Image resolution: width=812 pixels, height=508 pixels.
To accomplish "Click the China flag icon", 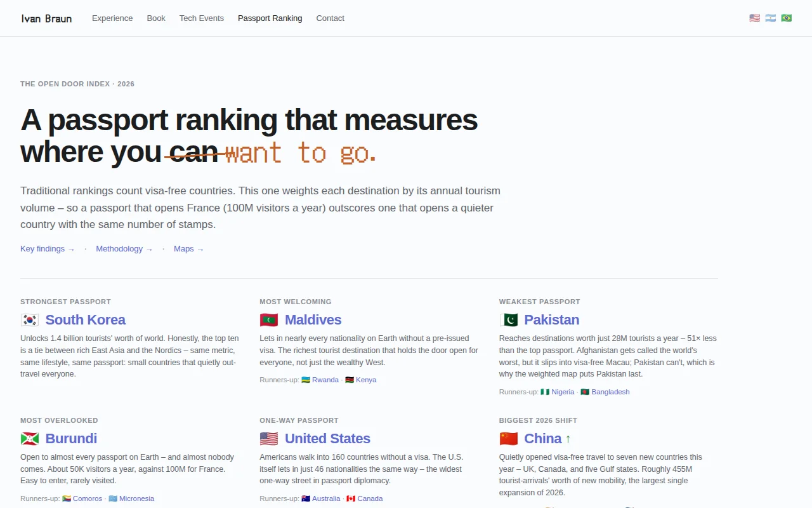I will click(509, 439).
